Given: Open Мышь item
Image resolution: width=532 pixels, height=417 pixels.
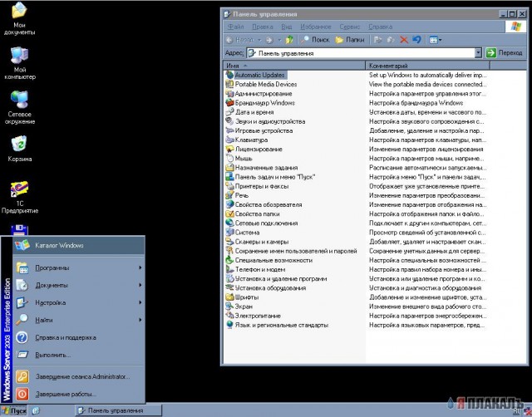Looking at the screenshot, I should pos(239,159).
